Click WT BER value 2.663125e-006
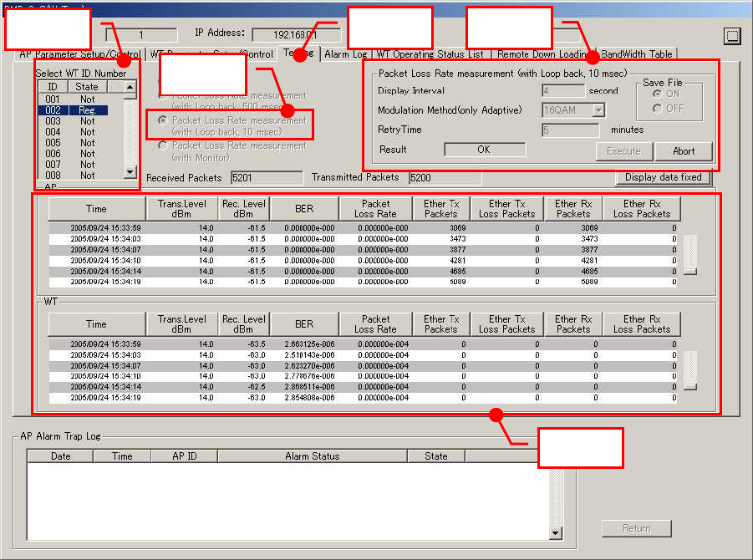This screenshot has height=560, width=753. 310,344
